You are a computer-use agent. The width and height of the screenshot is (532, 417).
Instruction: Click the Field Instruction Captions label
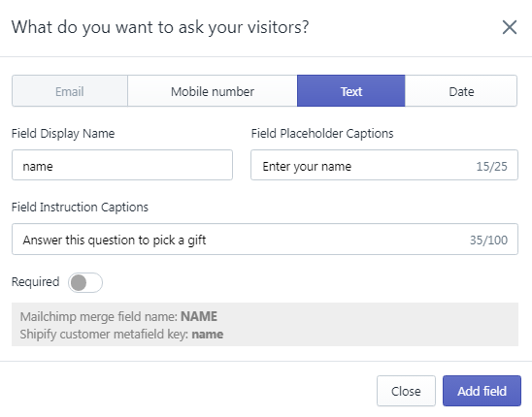[80, 208]
